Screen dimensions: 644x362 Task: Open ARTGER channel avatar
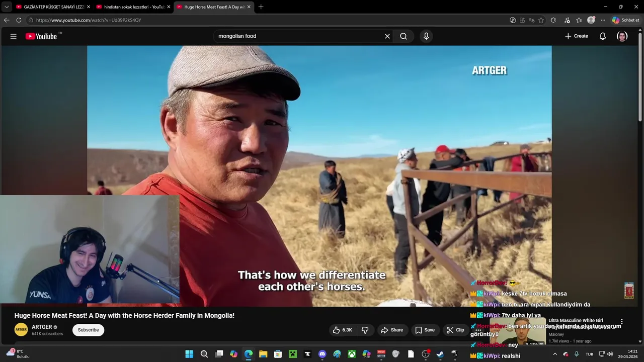21,330
